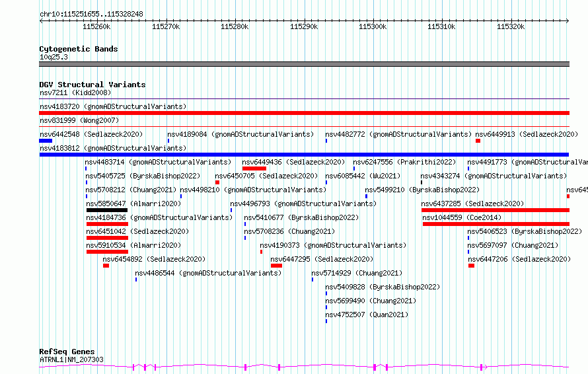The height and width of the screenshot is (374, 588).
Task: Click the 115290k ruler tick label
Action: point(304,26)
